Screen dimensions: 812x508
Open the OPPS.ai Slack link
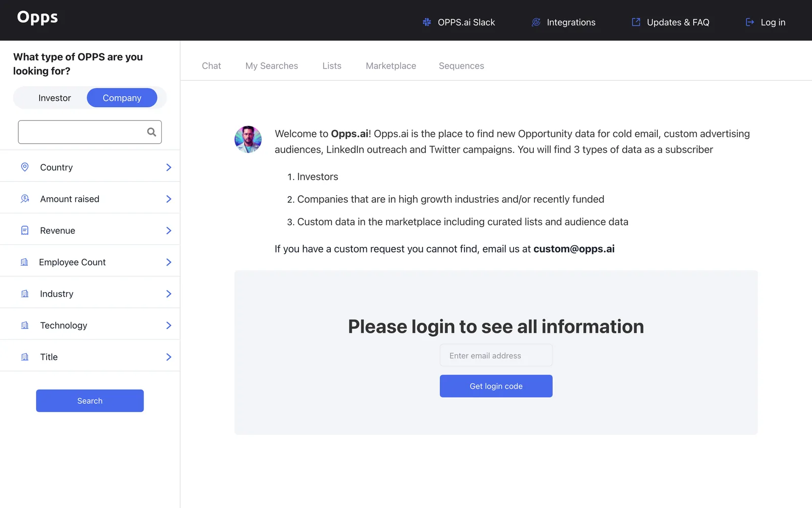459,22
